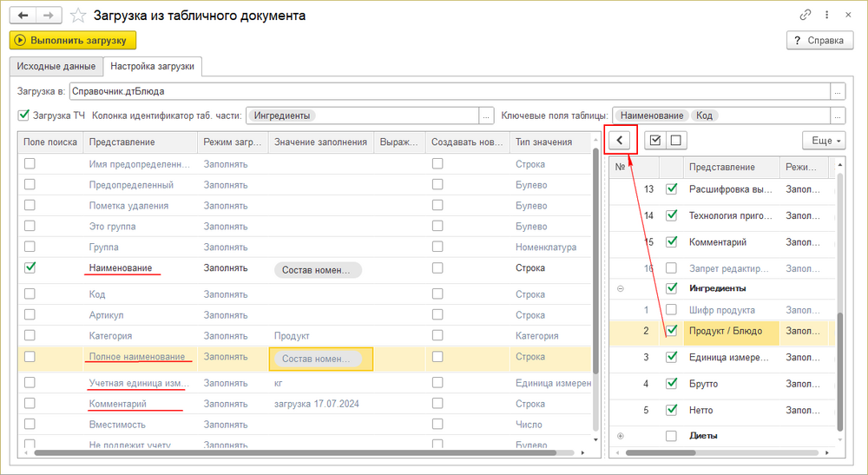Check all rows with checkmark icon
Image resolution: width=868 pixels, height=475 pixels.
pyautogui.click(x=655, y=140)
